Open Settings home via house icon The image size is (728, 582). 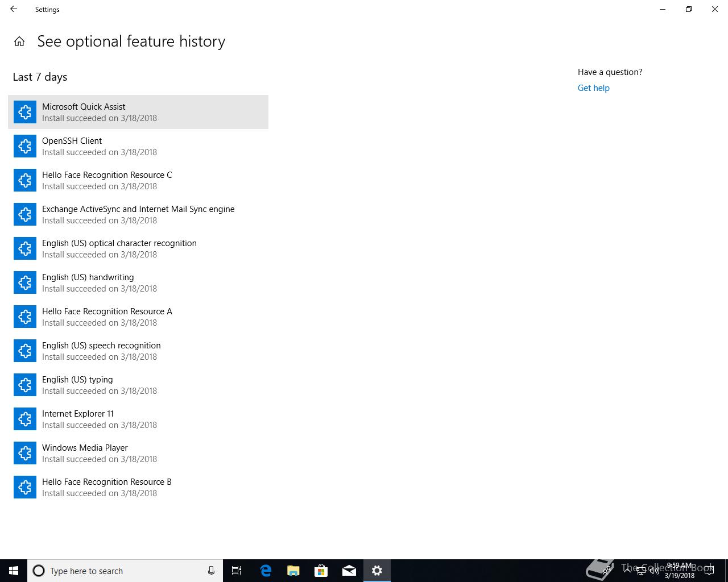click(19, 41)
